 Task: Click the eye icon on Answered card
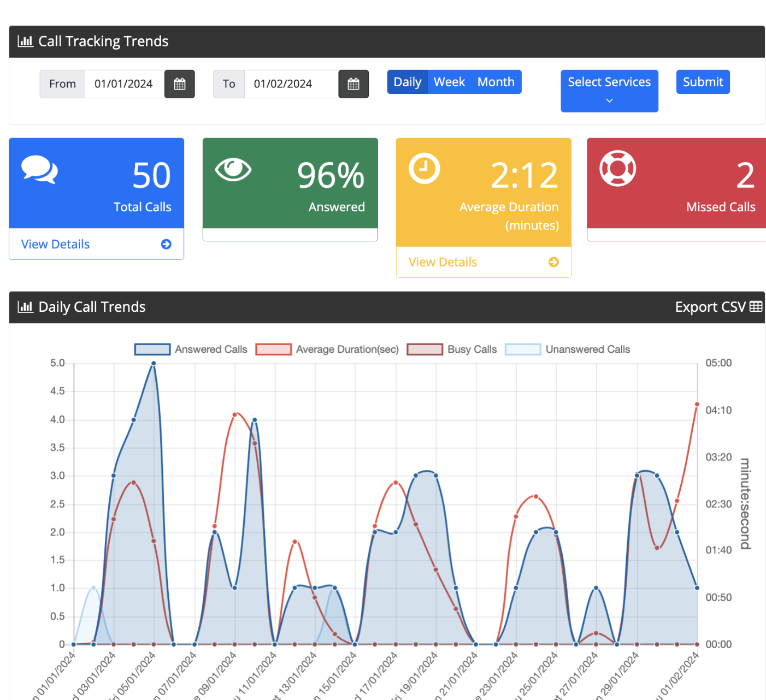tap(233, 169)
